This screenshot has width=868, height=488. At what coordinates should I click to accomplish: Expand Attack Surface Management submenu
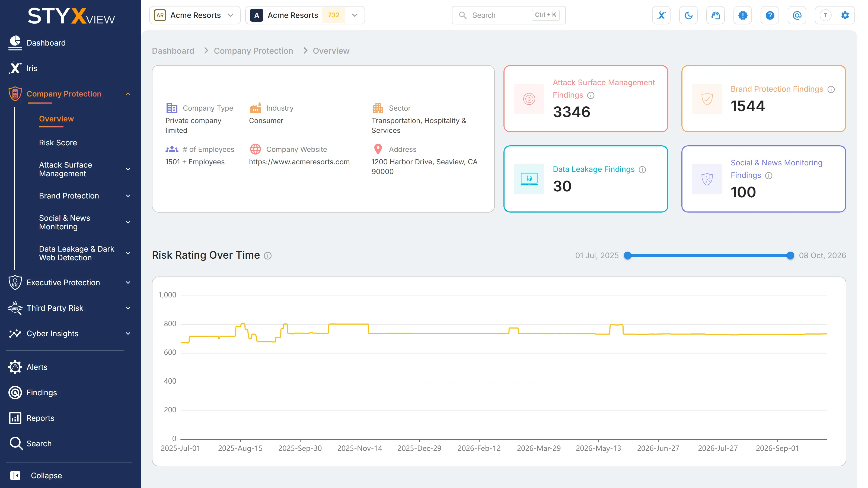128,169
